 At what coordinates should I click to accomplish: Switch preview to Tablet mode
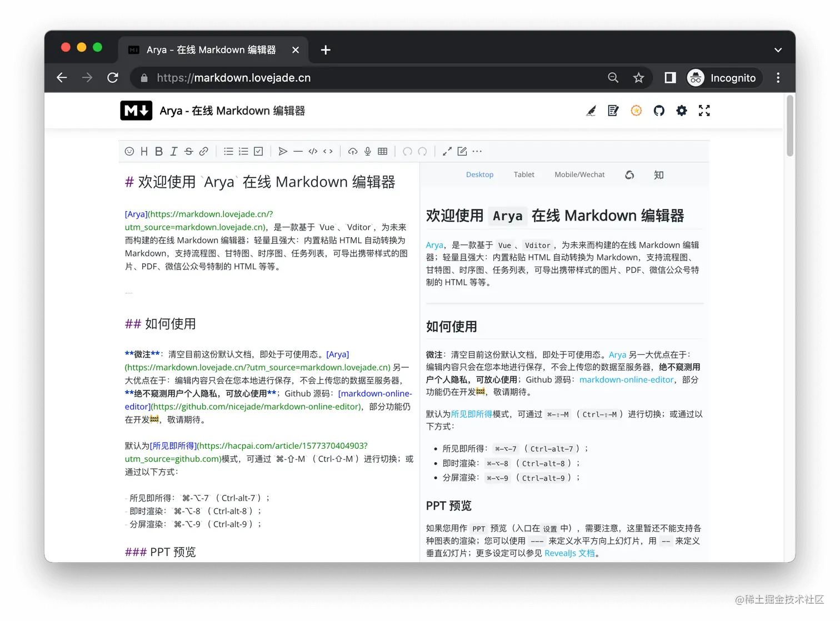click(524, 174)
